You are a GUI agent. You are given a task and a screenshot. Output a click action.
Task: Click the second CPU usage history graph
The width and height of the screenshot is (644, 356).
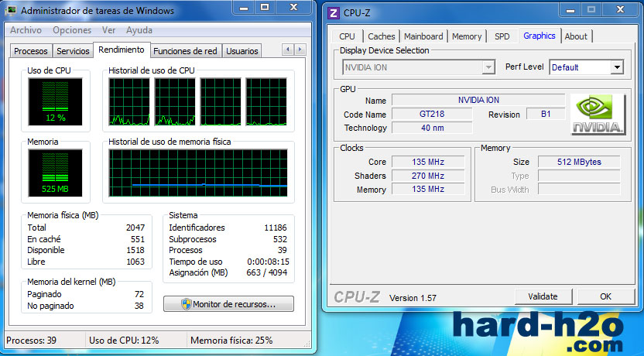tap(175, 101)
